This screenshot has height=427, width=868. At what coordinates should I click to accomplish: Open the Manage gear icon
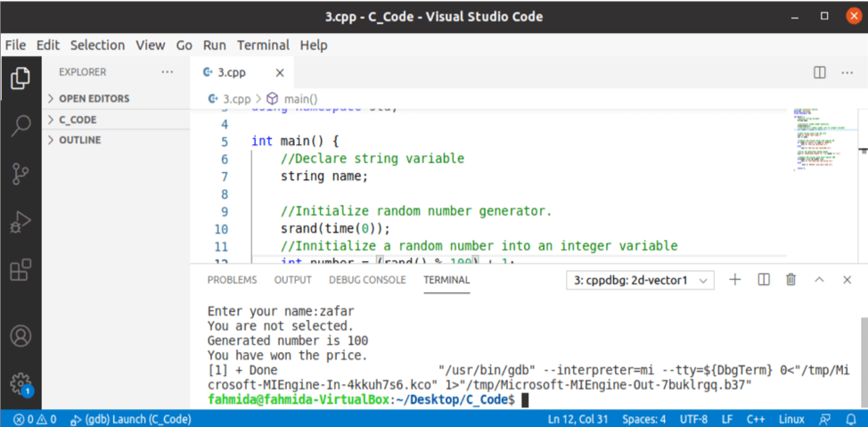pyautogui.click(x=20, y=383)
